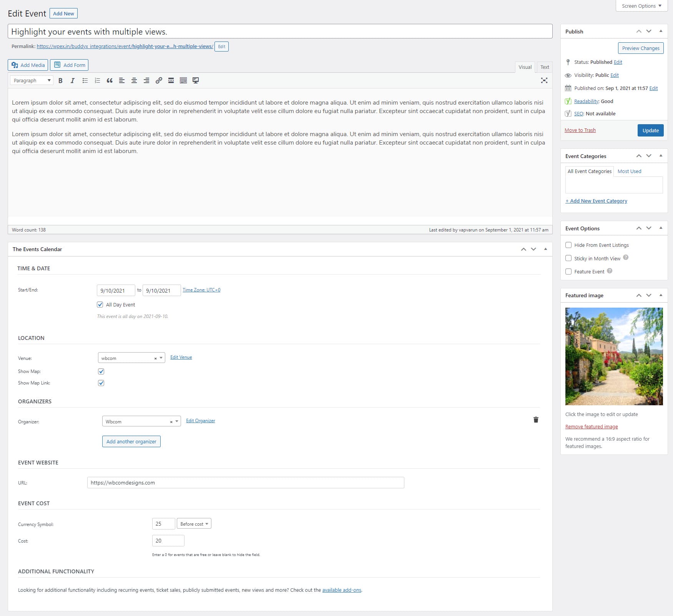Click the Move to Trash link

coord(580,130)
